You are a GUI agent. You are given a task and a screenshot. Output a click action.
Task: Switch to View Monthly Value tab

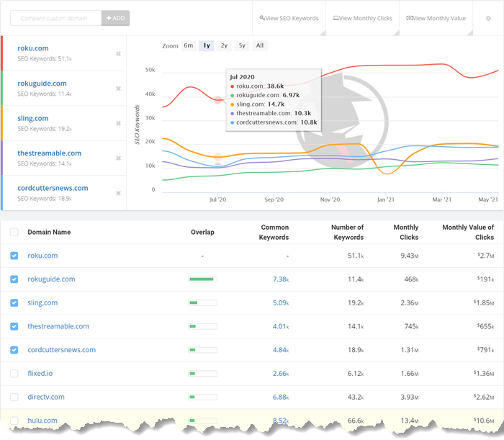[436, 18]
